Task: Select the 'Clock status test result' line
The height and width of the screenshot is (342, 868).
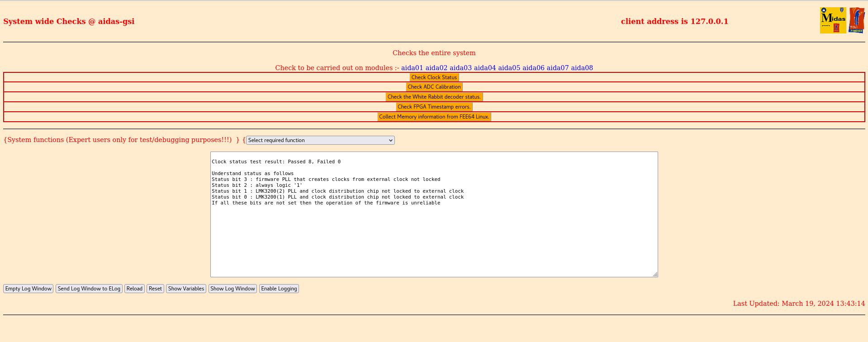Action: point(276,161)
